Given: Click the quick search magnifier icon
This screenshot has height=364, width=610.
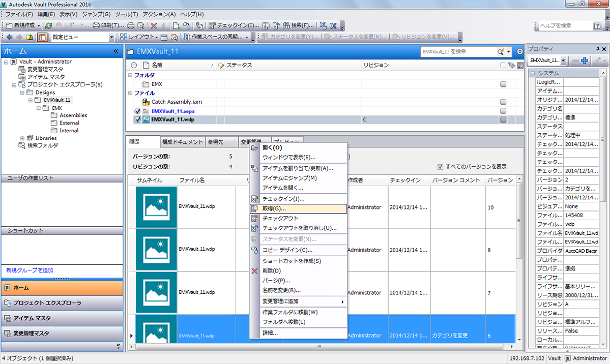Looking at the screenshot, I should click(x=501, y=51).
